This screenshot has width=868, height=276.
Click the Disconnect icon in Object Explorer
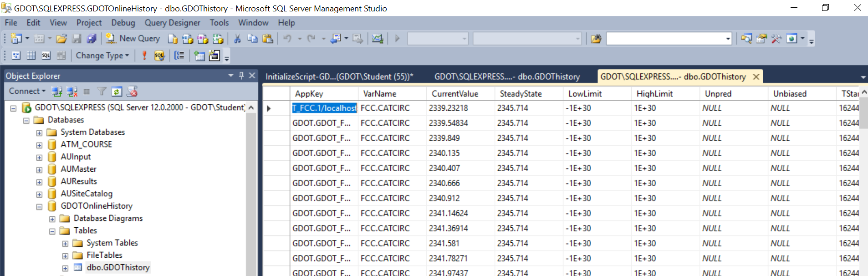[x=72, y=92]
